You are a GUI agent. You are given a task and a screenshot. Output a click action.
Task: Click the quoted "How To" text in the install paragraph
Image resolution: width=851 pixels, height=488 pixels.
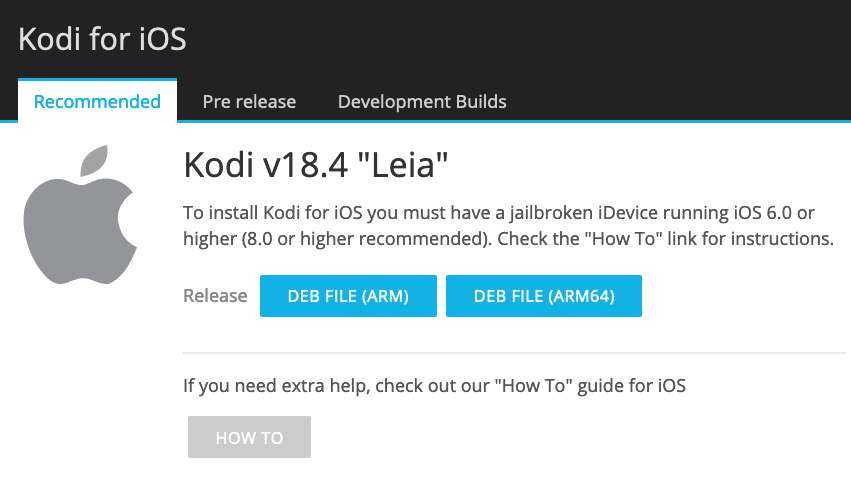(623, 239)
